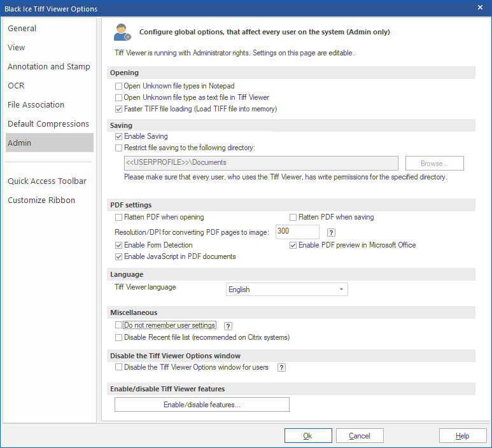This screenshot has height=448, width=492.
Task: Select Customize Ribbon in the sidebar
Action: click(x=41, y=200)
